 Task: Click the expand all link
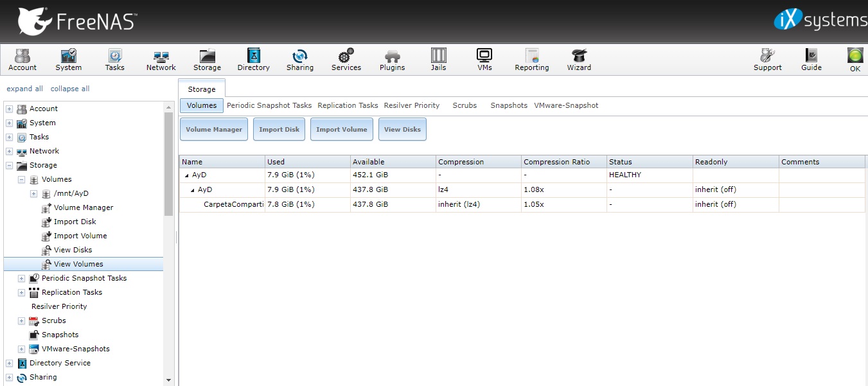coord(25,89)
